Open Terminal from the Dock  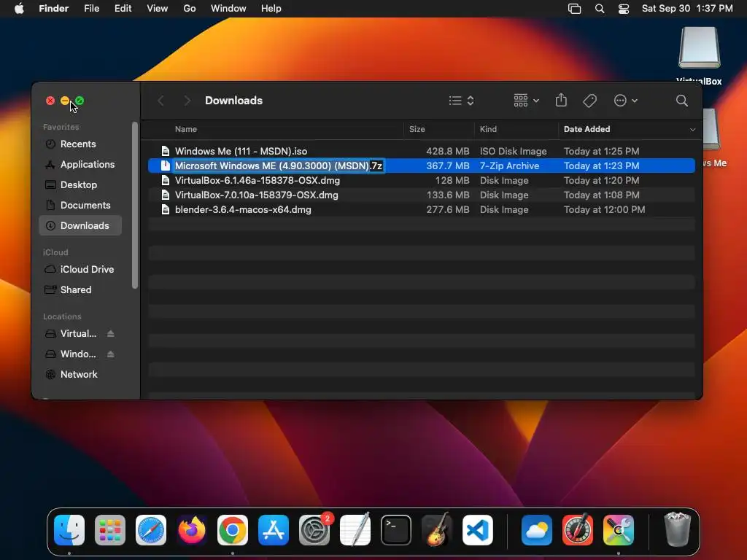point(396,530)
